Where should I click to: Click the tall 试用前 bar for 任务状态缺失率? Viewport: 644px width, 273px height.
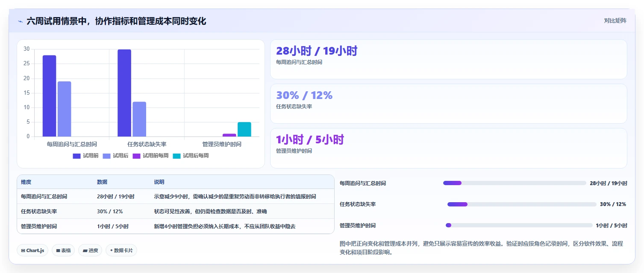124,93
